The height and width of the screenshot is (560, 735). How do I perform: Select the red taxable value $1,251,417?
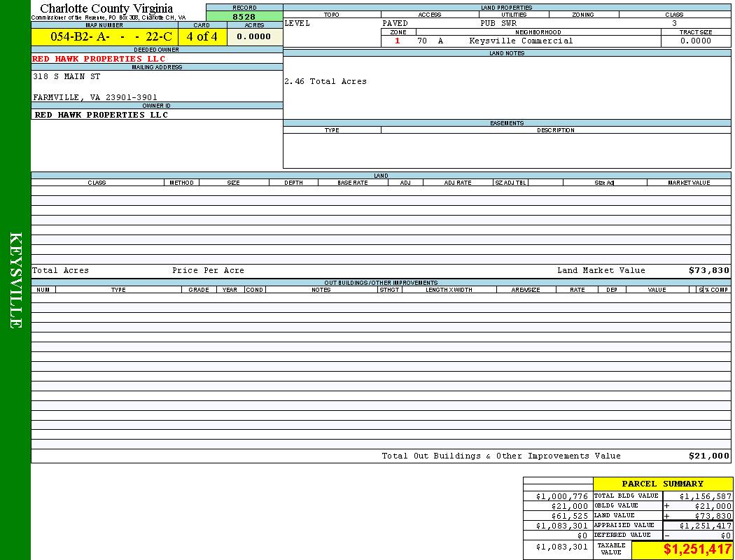(697, 549)
